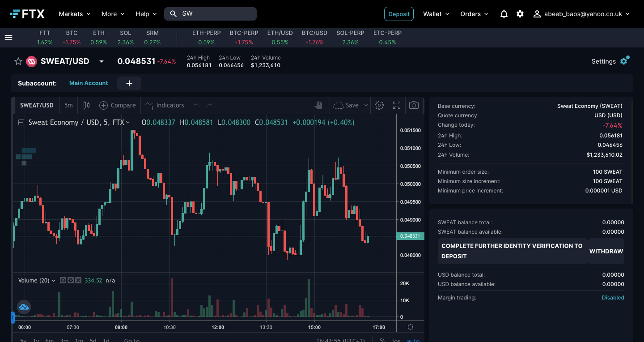Click the notifications bell icon
The width and height of the screenshot is (644, 342).
click(x=504, y=14)
